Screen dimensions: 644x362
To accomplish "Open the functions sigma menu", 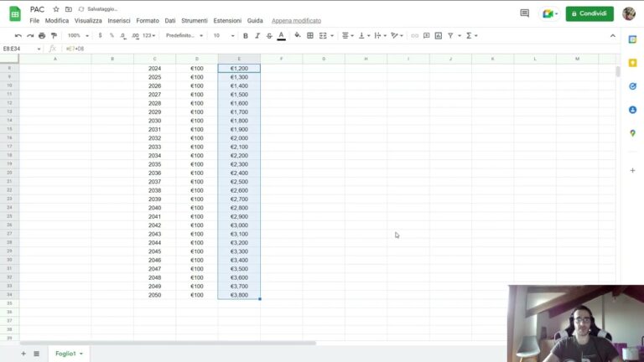I will [471, 36].
